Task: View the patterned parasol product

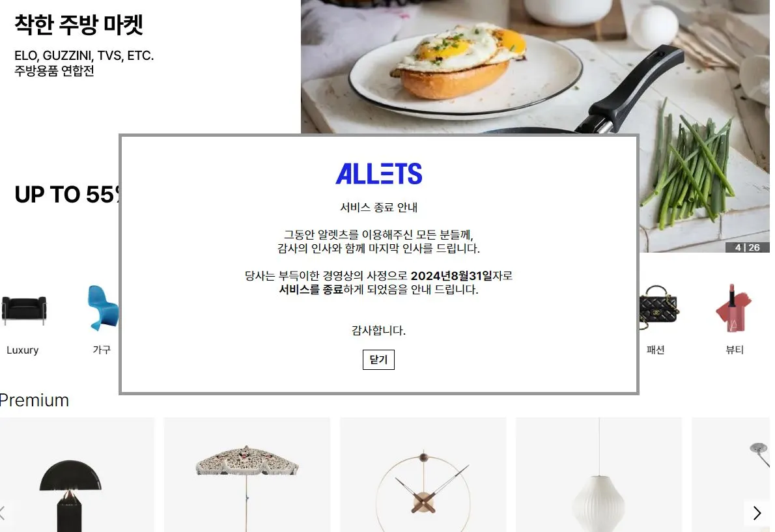Action: [247, 475]
